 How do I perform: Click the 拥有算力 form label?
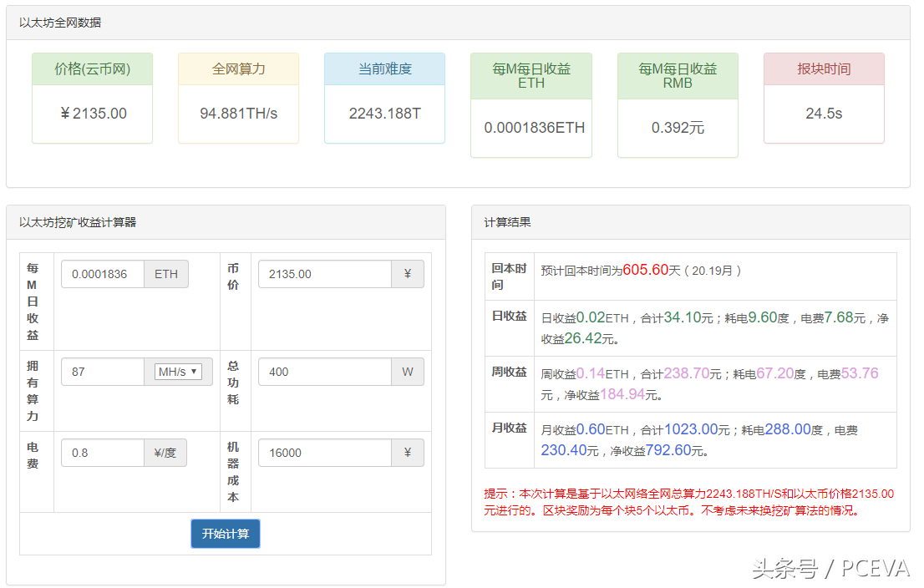click(x=33, y=391)
